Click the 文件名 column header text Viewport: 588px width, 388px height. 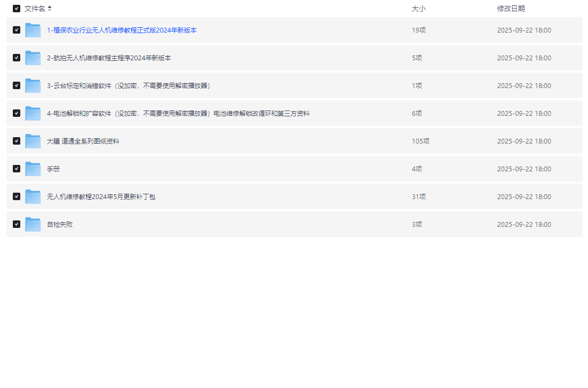(35, 9)
